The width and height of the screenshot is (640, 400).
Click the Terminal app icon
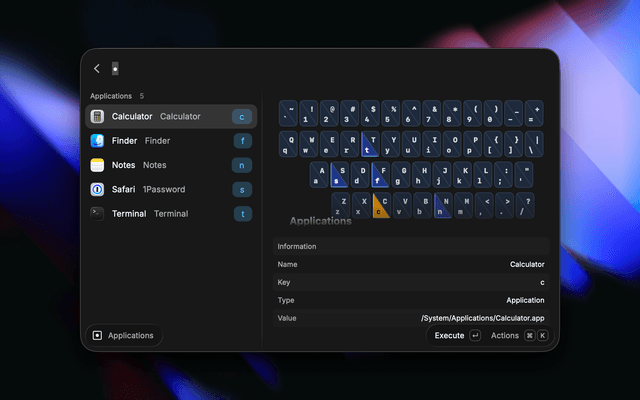click(x=97, y=213)
